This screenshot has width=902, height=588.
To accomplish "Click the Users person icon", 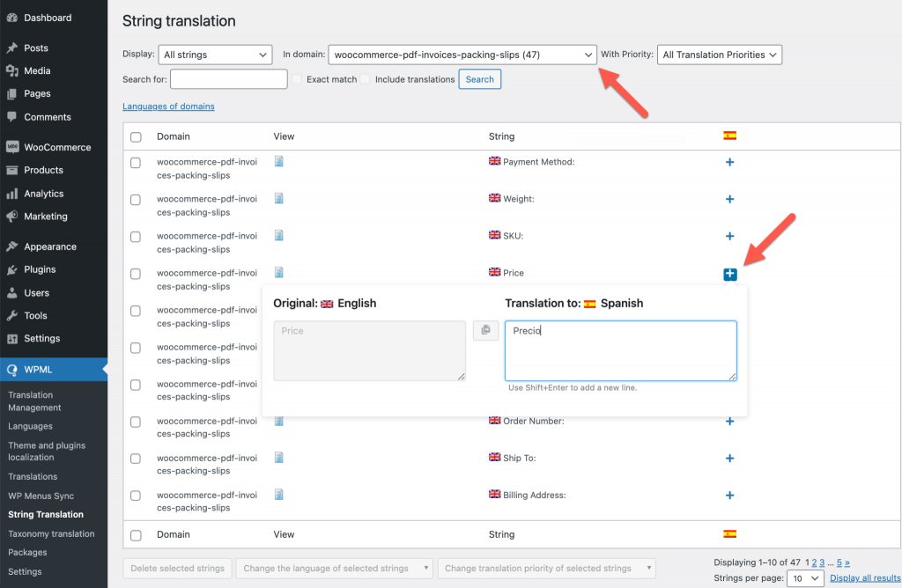I will point(12,292).
